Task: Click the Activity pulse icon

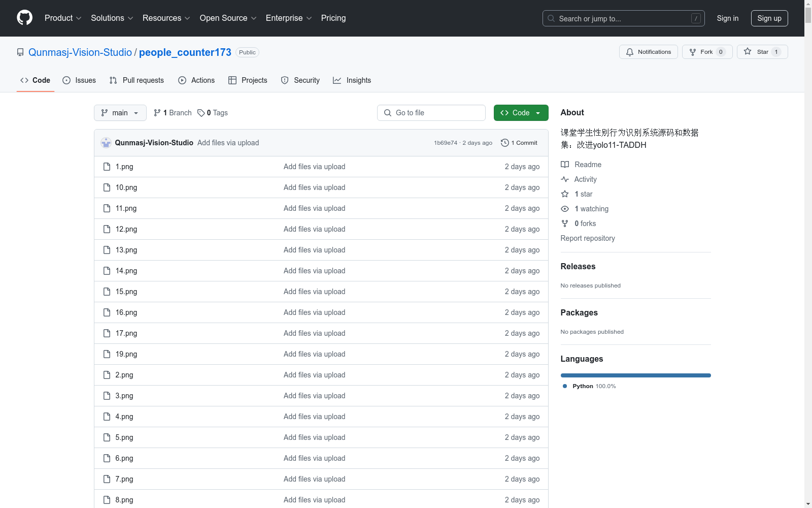Action: (x=565, y=179)
